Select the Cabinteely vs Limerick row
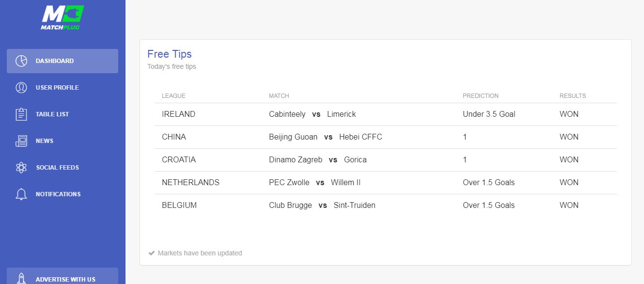The image size is (644, 284). coord(386,114)
